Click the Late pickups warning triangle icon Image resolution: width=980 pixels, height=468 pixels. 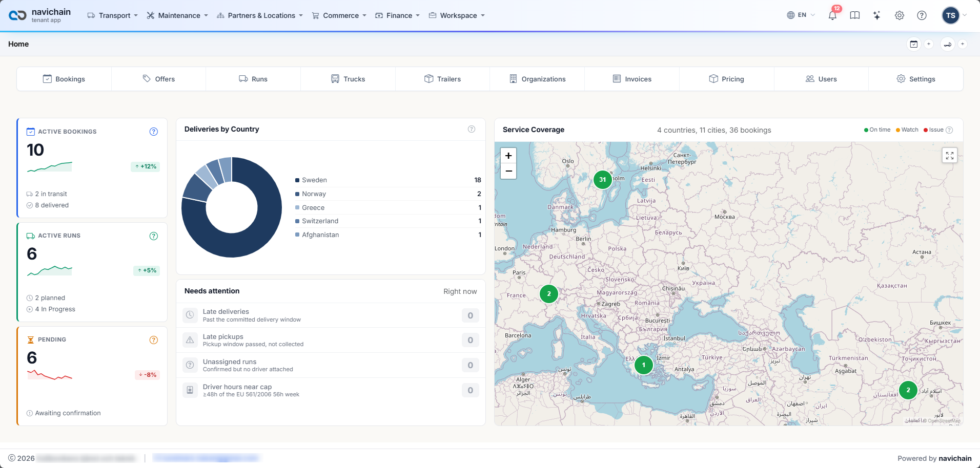coord(190,340)
